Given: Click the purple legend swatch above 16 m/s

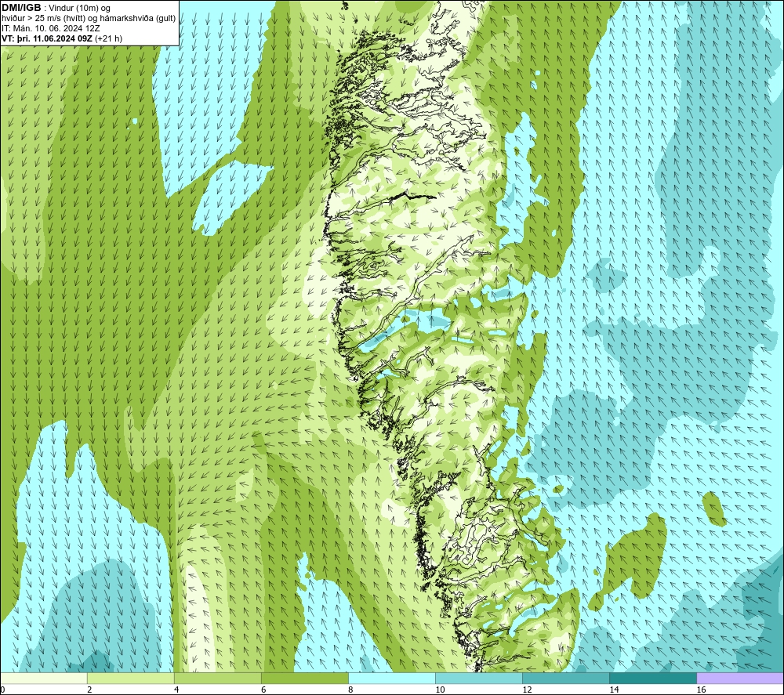Looking at the screenshot, I should (x=740, y=678).
